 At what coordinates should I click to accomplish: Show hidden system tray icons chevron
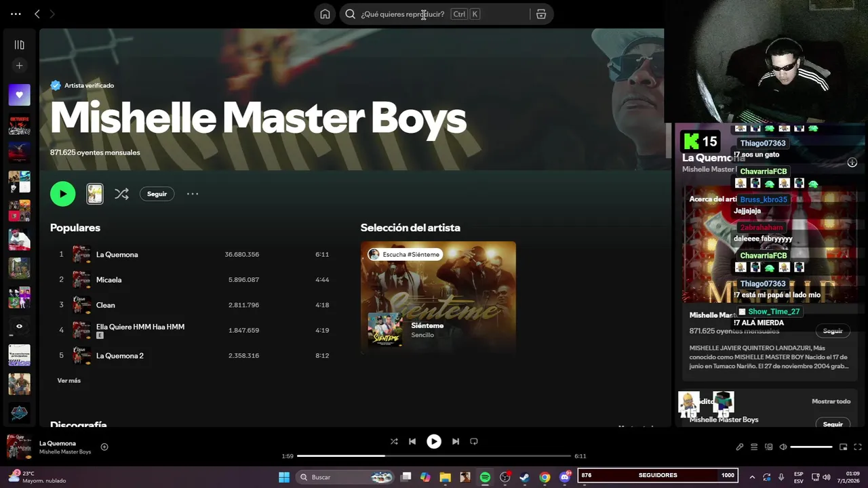[x=751, y=476]
